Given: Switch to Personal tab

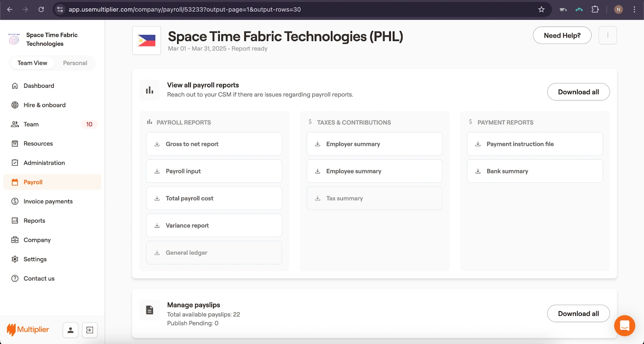Looking at the screenshot, I should click(x=75, y=63).
